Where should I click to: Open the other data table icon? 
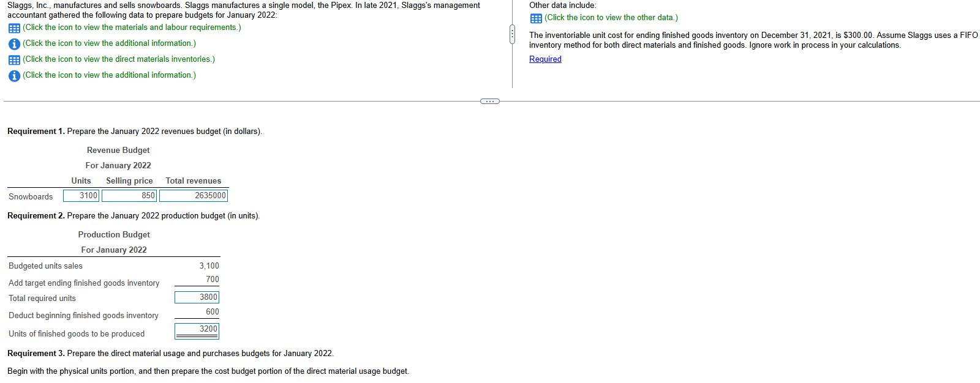click(536, 18)
